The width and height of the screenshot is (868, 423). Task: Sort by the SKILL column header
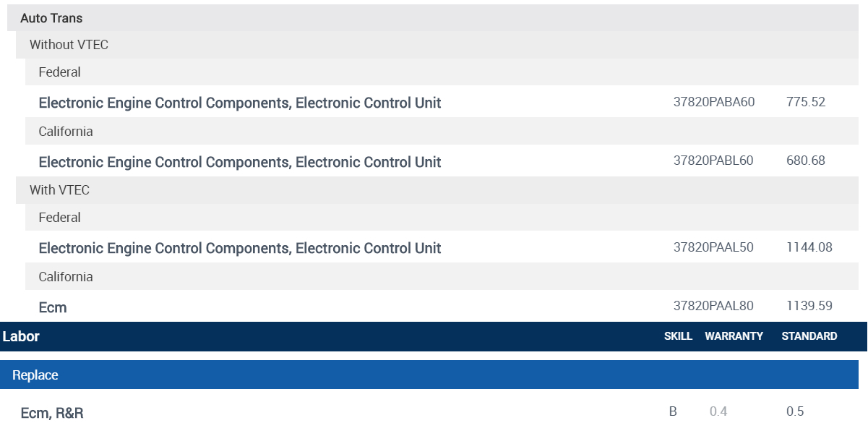tap(678, 336)
